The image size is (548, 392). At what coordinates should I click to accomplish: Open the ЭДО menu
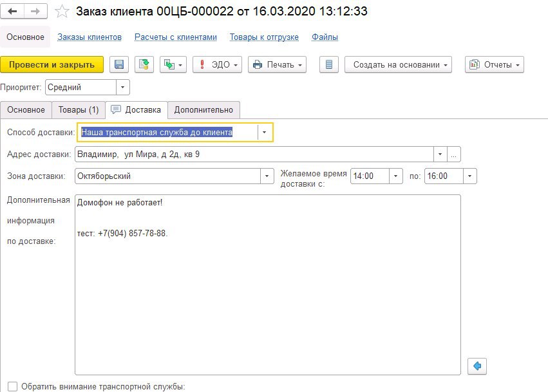(217, 64)
